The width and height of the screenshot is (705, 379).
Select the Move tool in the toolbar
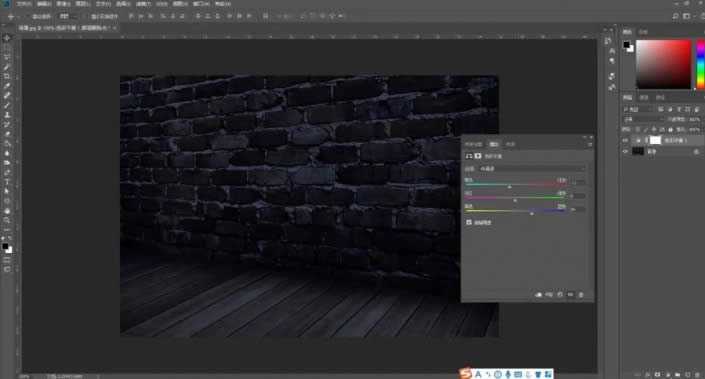(7, 39)
